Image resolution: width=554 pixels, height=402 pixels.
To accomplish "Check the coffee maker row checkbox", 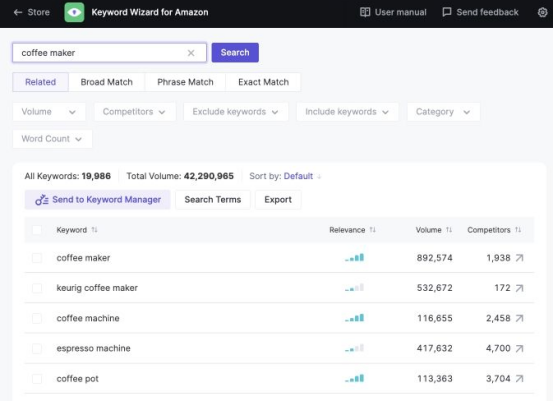I will click(37, 258).
